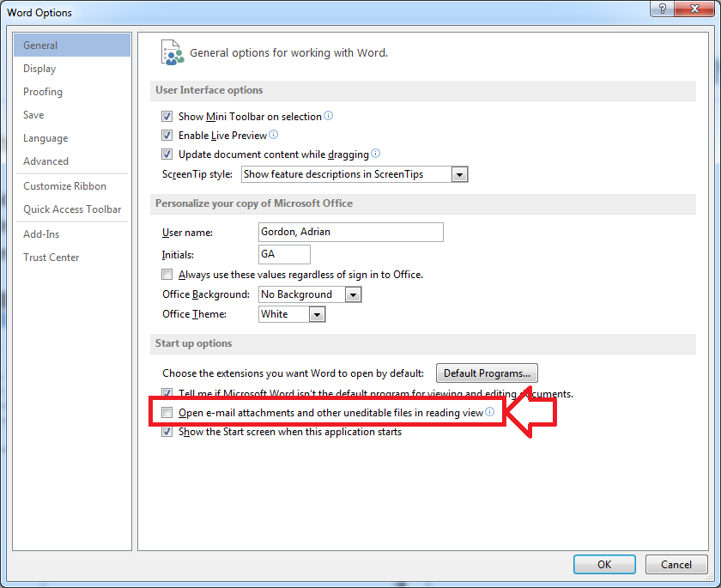Screen dimensions: 721x588
Task: Open Customize Ribbon settings
Action: coord(72,185)
